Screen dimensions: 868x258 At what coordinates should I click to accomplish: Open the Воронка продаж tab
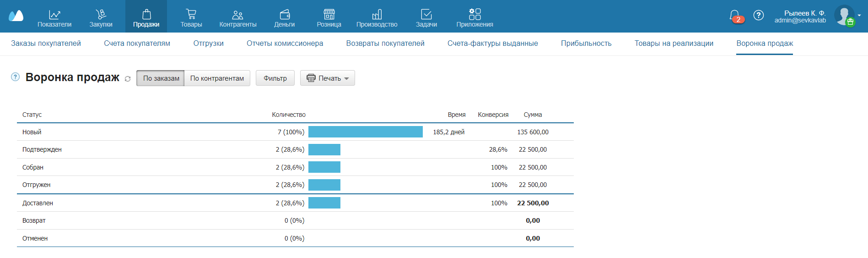coord(765,43)
